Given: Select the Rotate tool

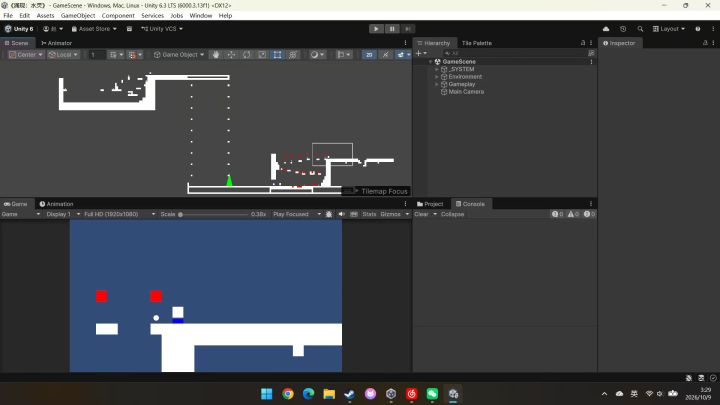Looking at the screenshot, I should (247, 55).
